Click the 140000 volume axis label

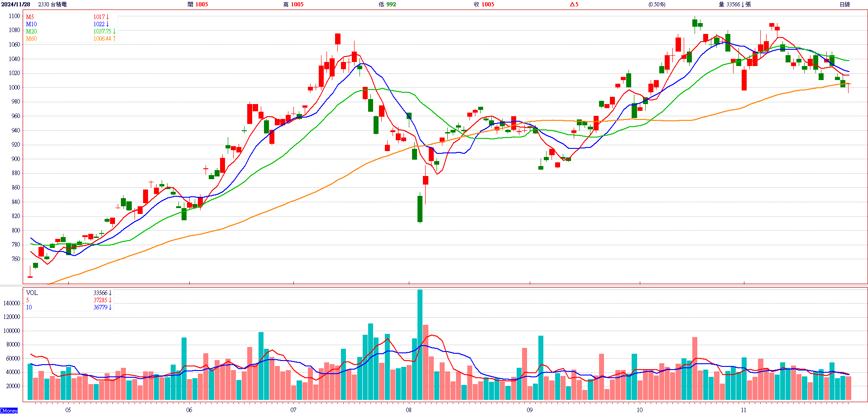point(12,303)
